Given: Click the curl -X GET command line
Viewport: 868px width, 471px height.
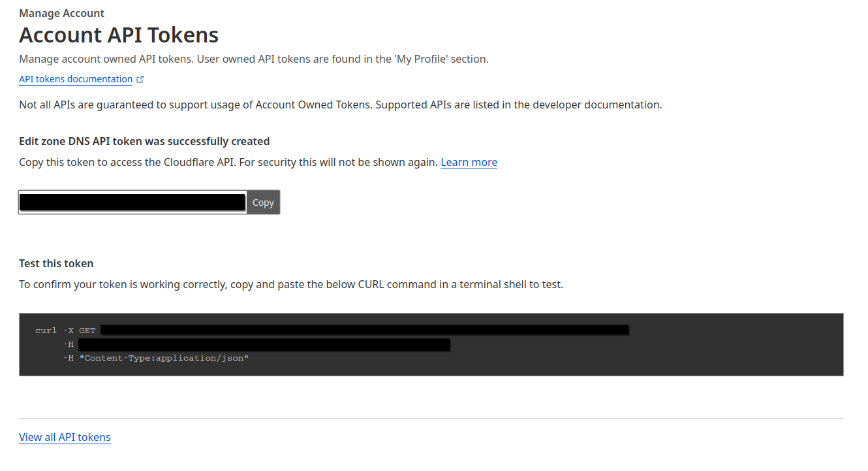Looking at the screenshot, I should tap(65, 331).
